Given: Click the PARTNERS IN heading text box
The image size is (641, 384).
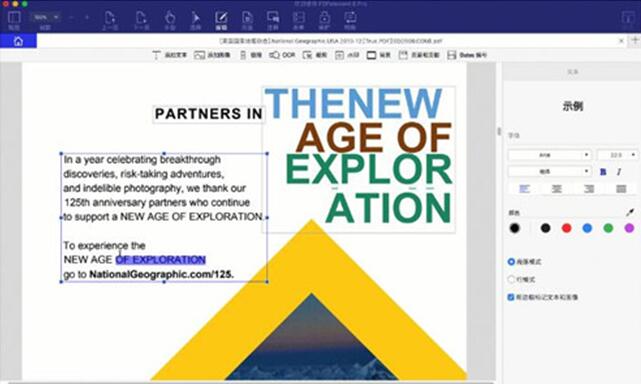Looking at the screenshot, I should [x=208, y=114].
